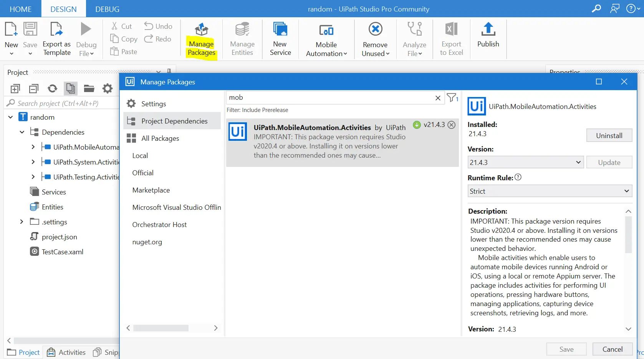Switch to the DEBUG ribbon tab

coord(107,9)
